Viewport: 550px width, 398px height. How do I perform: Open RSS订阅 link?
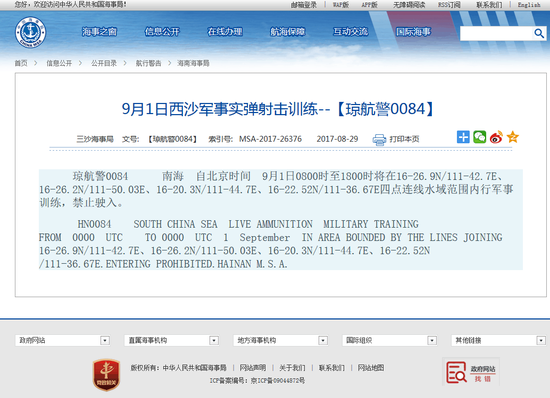pos(449,5)
